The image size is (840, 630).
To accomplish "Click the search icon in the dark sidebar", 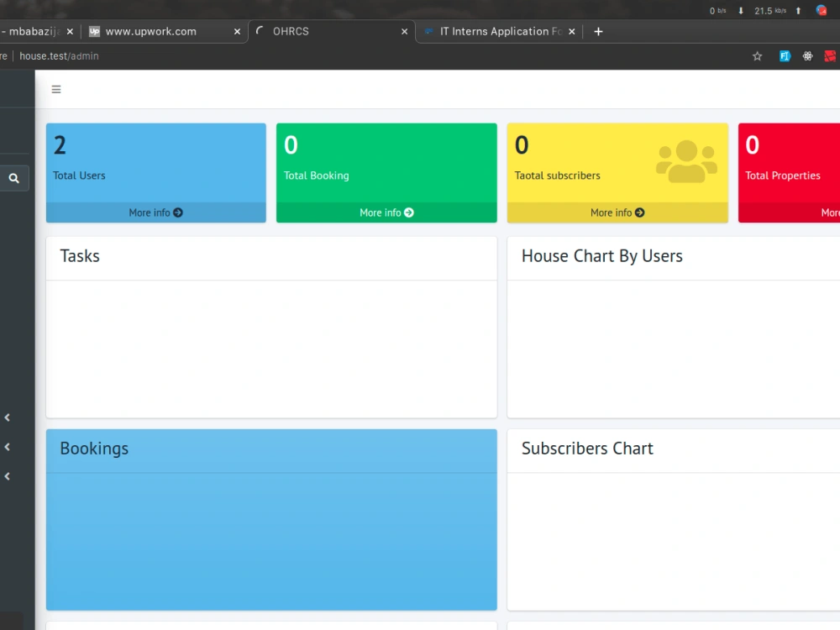I will pyautogui.click(x=14, y=178).
